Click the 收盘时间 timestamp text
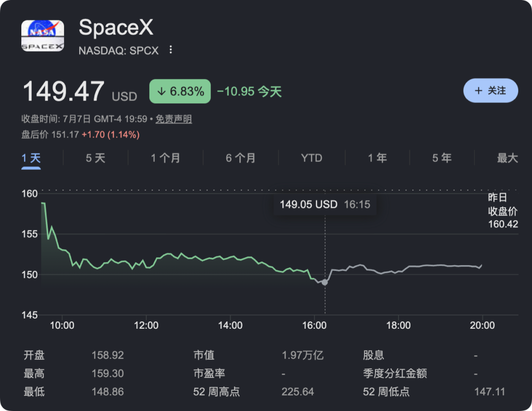Image resolution: width=532 pixels, height=411 pixels. (x=84, y=119)
